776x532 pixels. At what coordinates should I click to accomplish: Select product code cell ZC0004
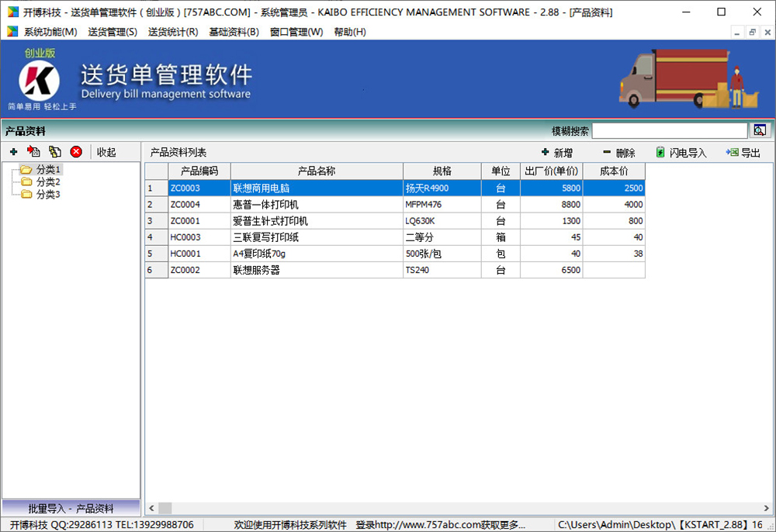(x=199, y=204)
